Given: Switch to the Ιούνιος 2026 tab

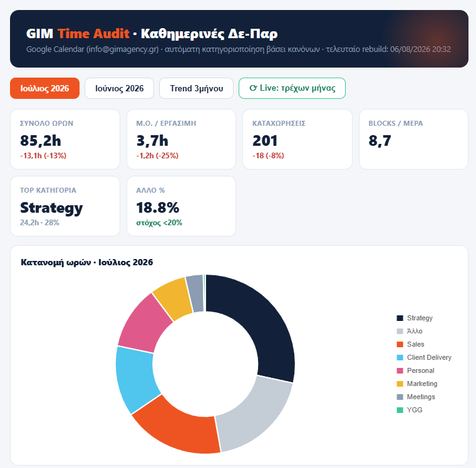Looking at the screenshot, I should tap(119, 88).
